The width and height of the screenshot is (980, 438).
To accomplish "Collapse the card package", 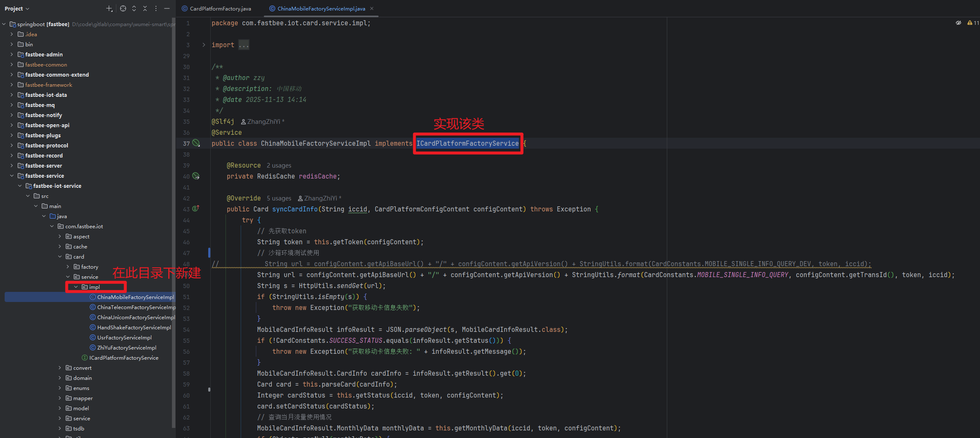I will tap(60, 256).
